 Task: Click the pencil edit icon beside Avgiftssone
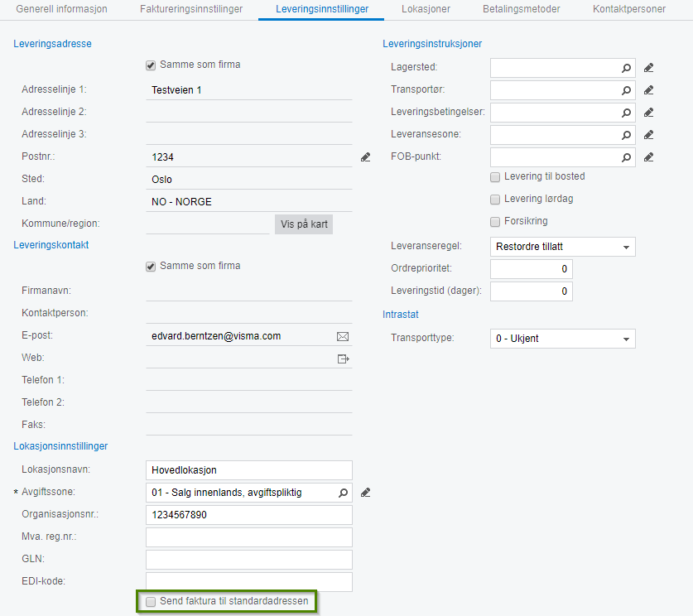click(x=365, y=493)
